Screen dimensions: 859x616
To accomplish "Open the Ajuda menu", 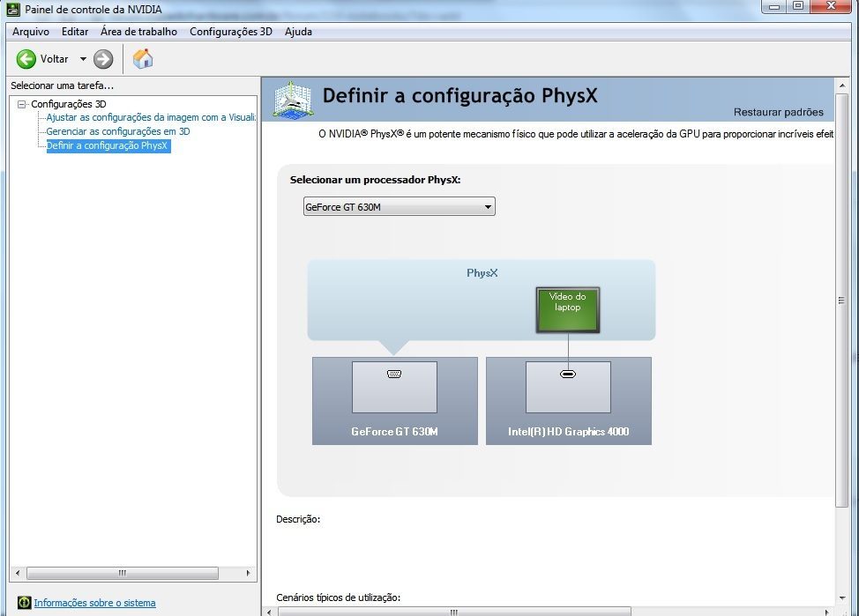I will 298,32.
